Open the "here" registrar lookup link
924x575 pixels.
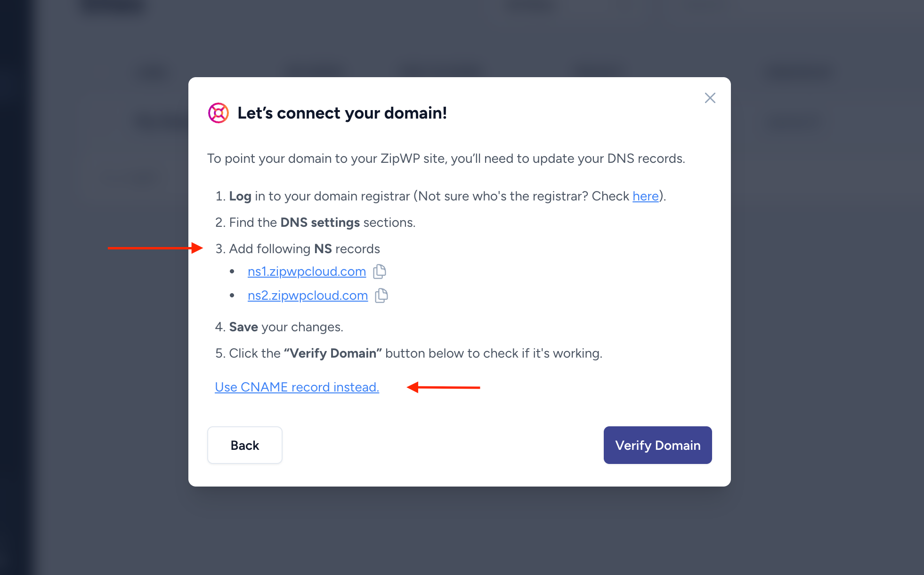645,196
